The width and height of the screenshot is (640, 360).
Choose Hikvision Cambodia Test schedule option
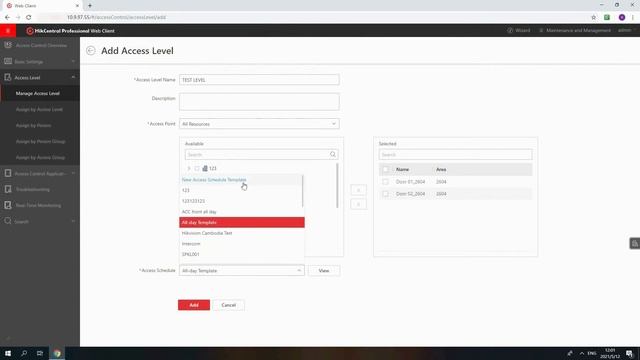point(242,233)
